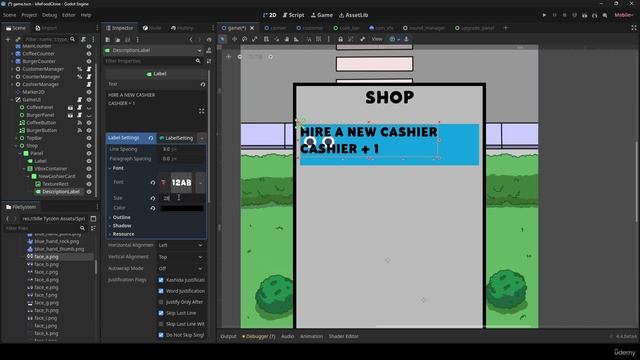Open script attached to CashierManager
Image resolution: width=640 pixels, height=360 pixels.
click(89, 84)
